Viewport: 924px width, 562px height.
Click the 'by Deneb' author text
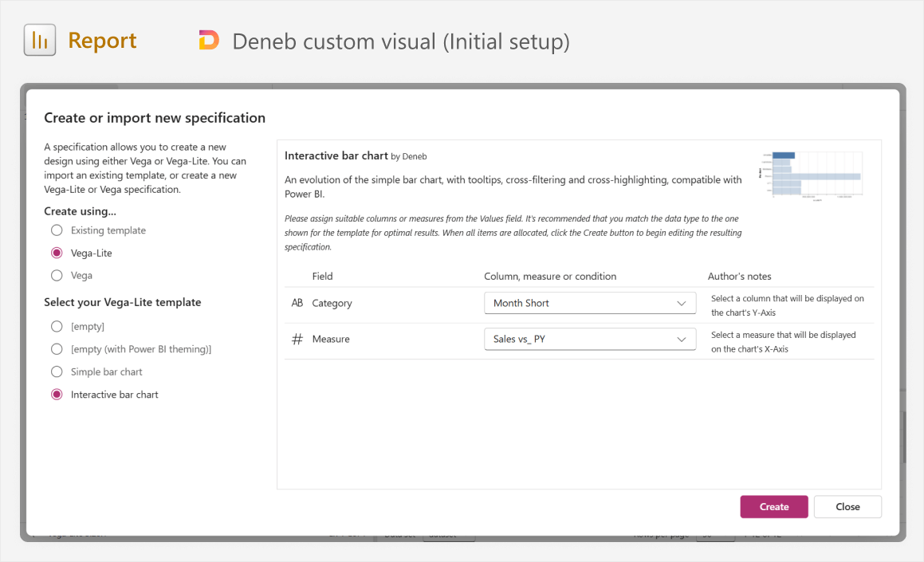pyautogui.click(x=409, y=157)
